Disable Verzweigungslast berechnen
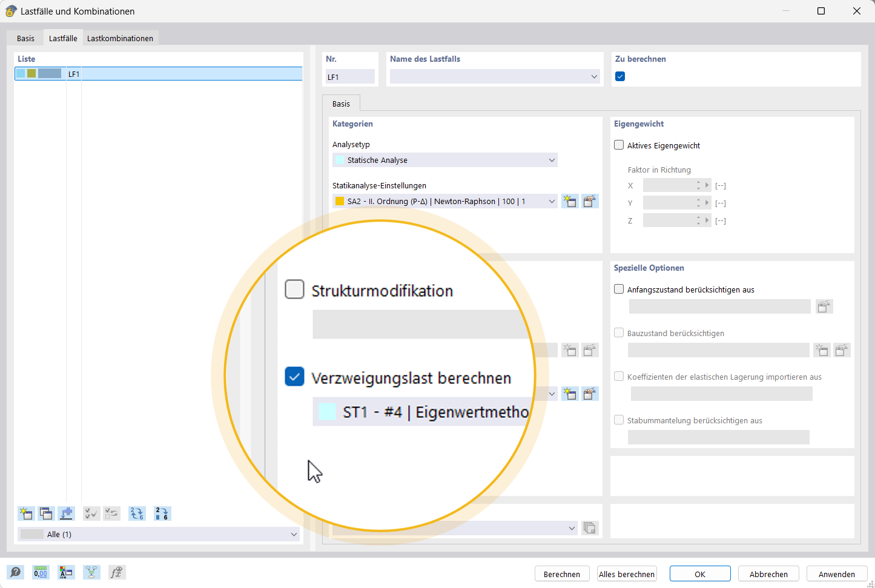The height and width of the screenshot is (588, 875). pyautogui.click(x=294, y=376)
